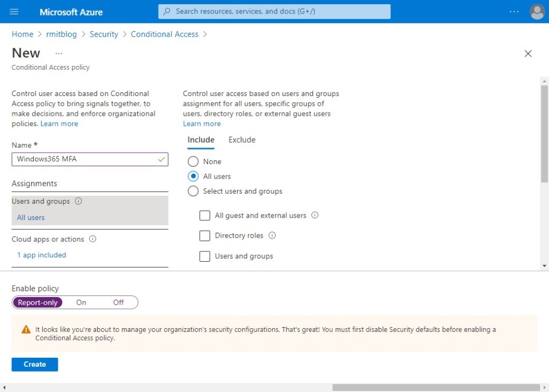The height and width of the screenshot is (392, 549).
Task: Set Enable policy to Off
Action: (118, 302)
